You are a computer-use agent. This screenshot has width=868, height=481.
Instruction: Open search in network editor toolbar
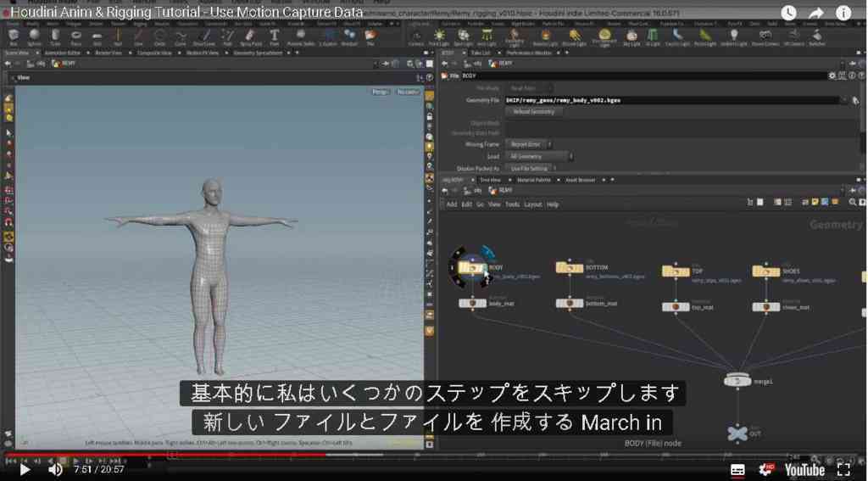[x=853, y=203]
